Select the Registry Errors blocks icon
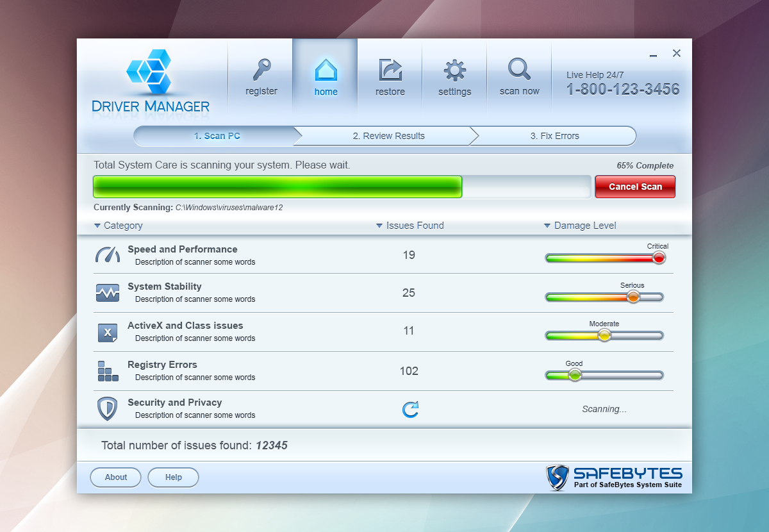The image size is (769, 532). 107,371
